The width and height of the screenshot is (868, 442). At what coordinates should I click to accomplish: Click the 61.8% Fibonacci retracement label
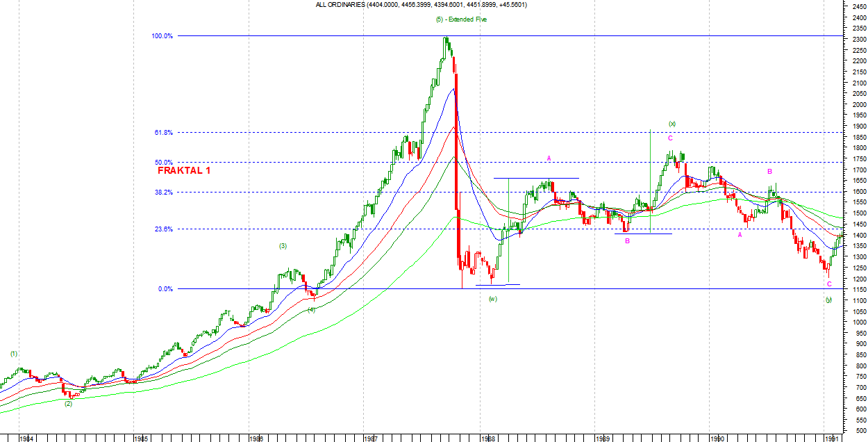164,133
